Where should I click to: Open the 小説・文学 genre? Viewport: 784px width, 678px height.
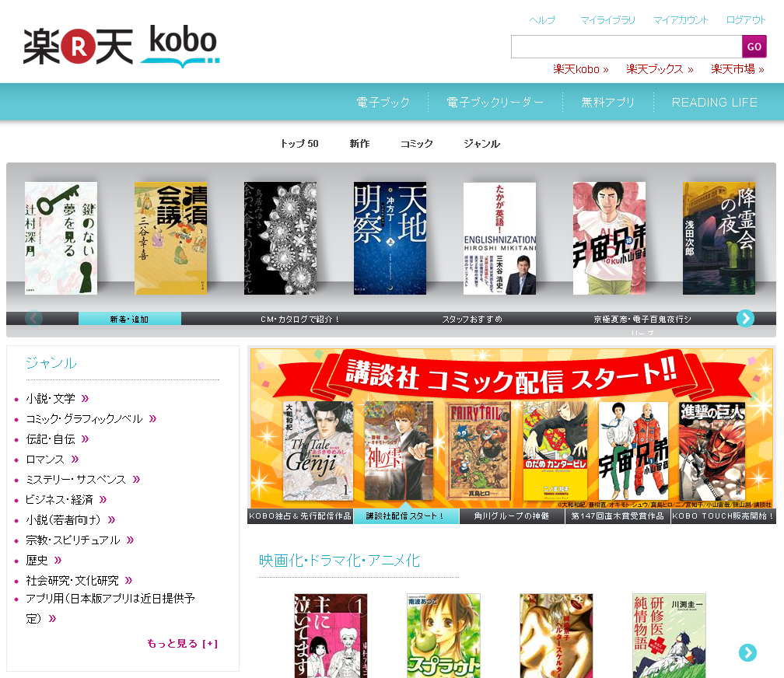click(x=57, y=399)
